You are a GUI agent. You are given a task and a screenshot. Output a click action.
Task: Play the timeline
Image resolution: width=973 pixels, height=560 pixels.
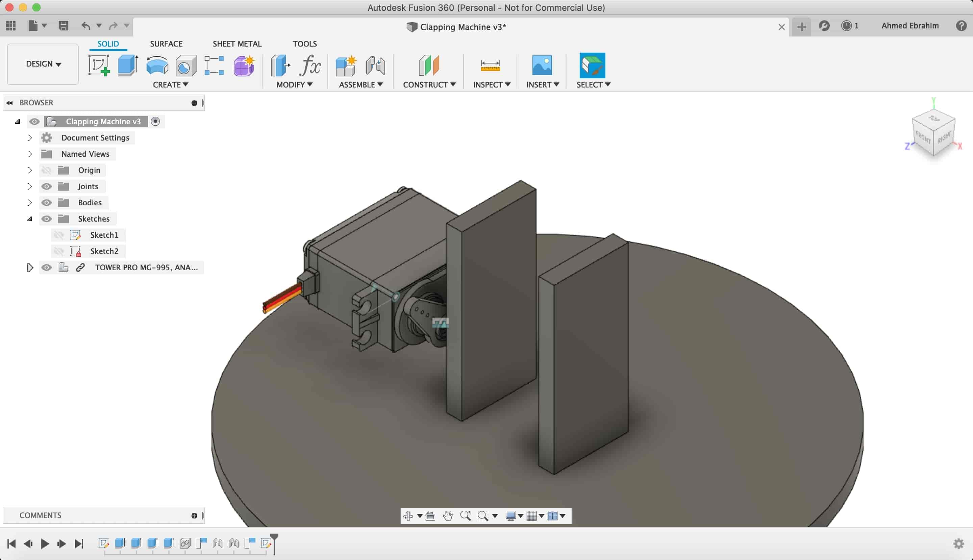[x=45, y=543]
